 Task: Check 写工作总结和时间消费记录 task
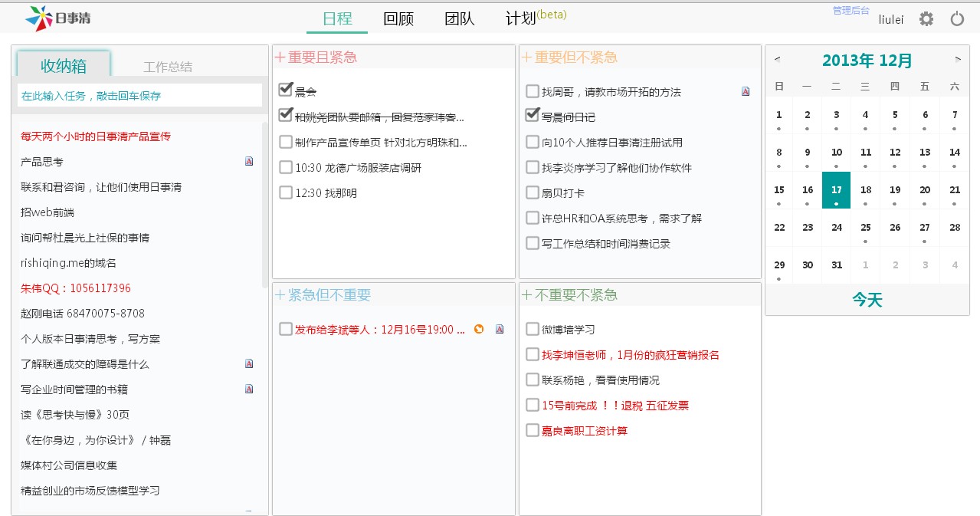tap(533, 243)
